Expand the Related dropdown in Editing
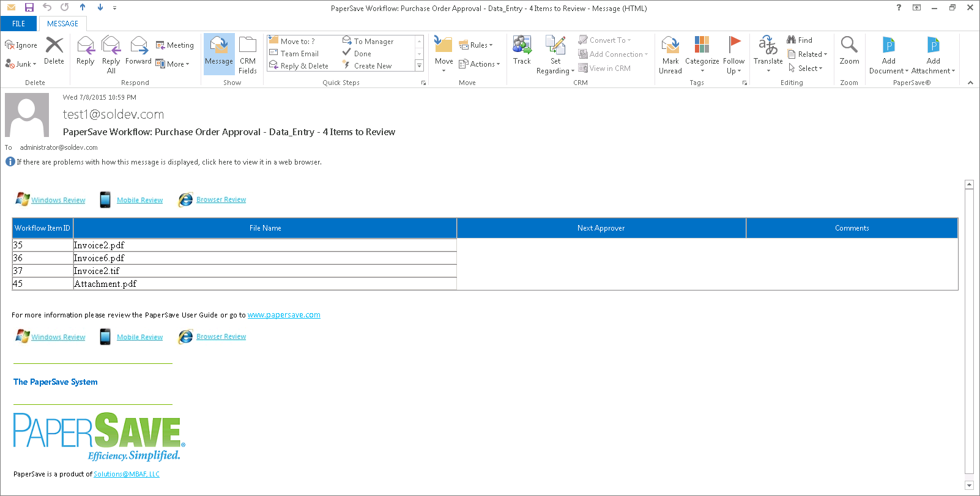The image size is (980, 496). click(807, 54)
